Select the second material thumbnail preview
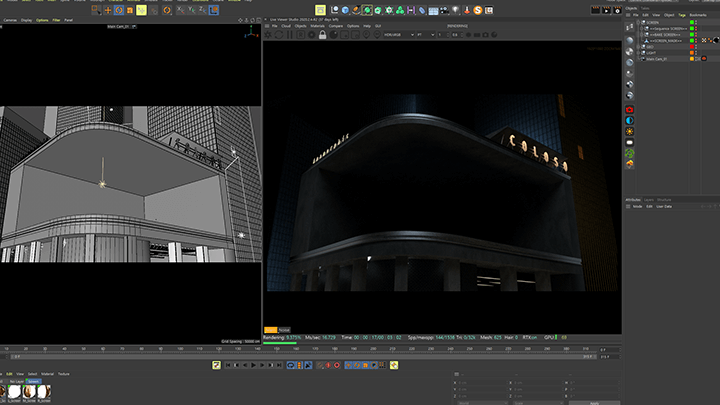Screen dimensions: 720x405 (29, 392)
